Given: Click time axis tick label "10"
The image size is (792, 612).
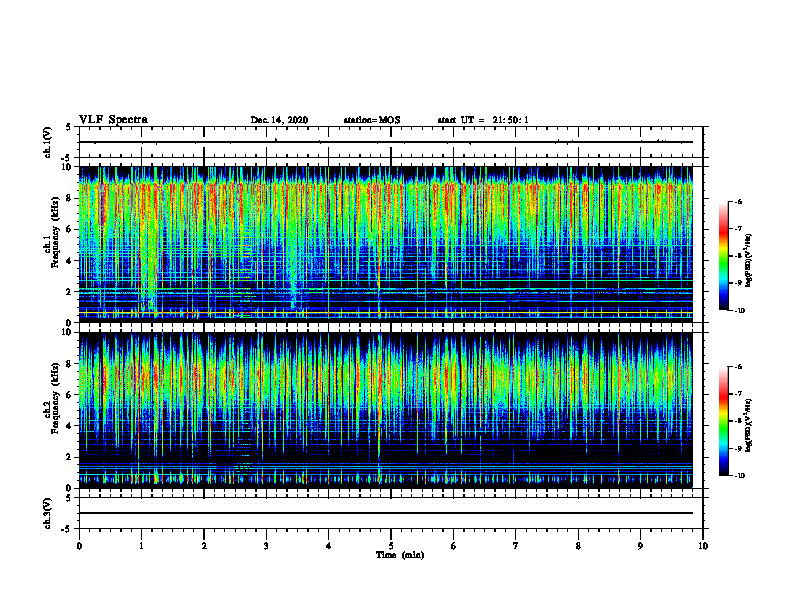Looking at the screenshot, I should 703,546.
